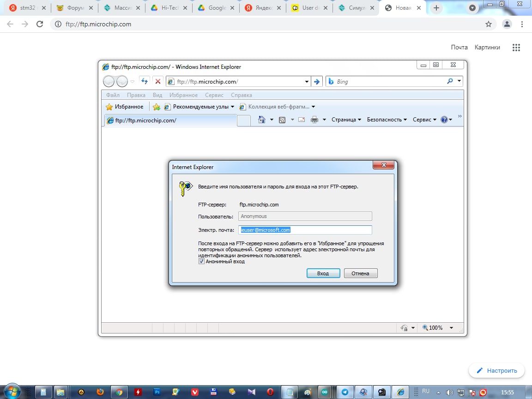Click the Электр. почта email field

305,230
